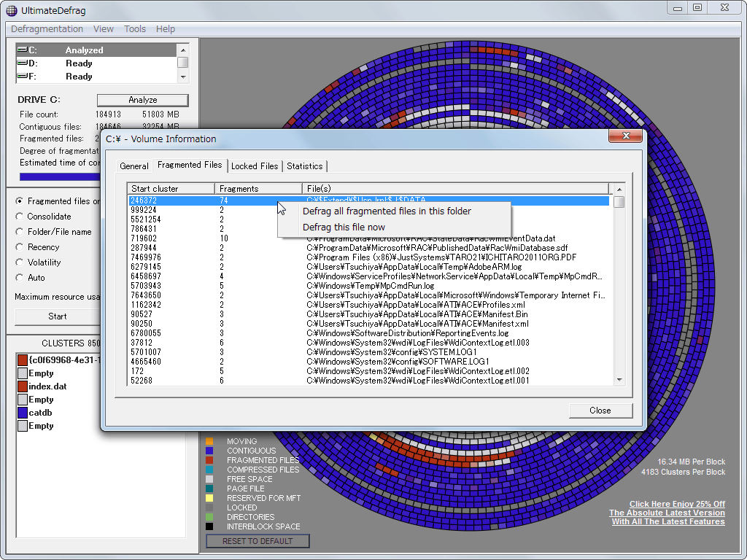Click the DIRECTORIES legend color swatch

[x=209, y=517]
